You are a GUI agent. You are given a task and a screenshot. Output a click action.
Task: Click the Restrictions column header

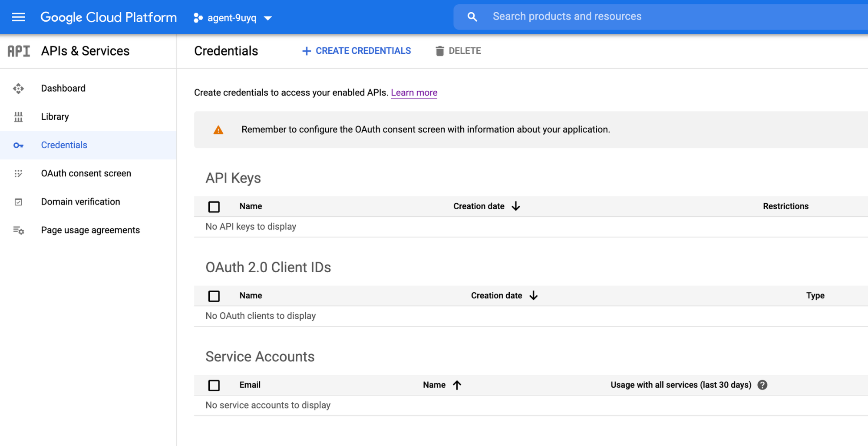785,206
